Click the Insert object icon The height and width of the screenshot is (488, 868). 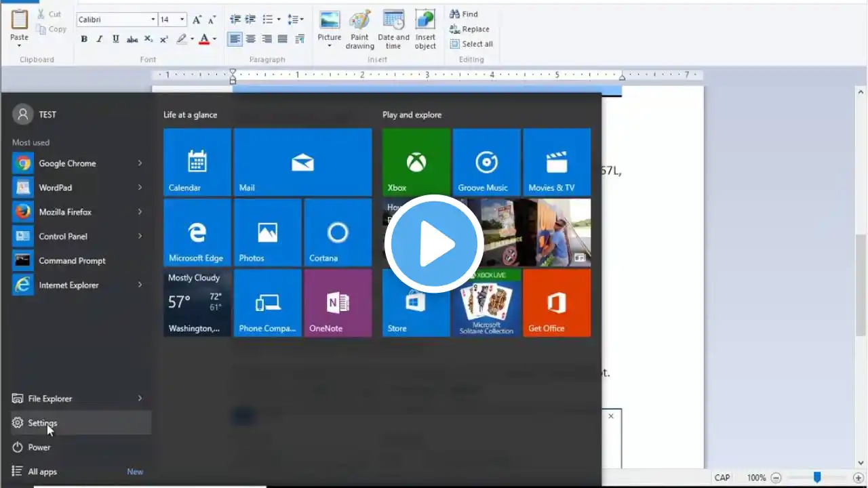(425, 30)
